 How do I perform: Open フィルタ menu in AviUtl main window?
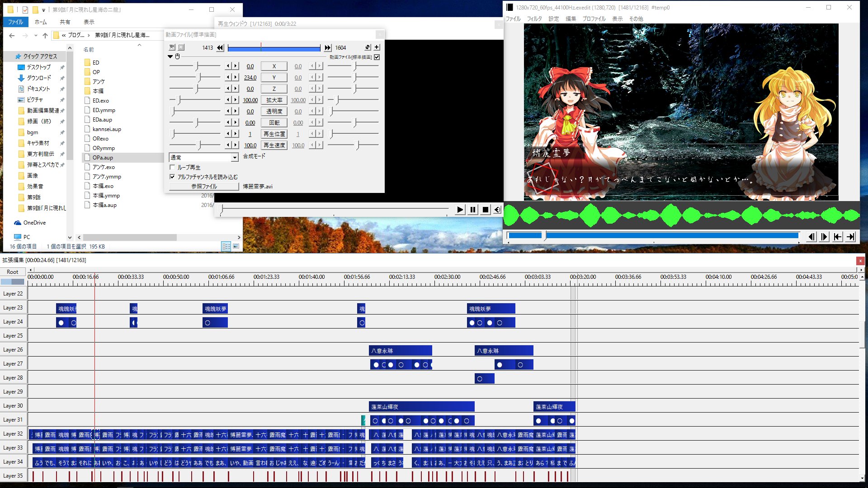[534, 19]
